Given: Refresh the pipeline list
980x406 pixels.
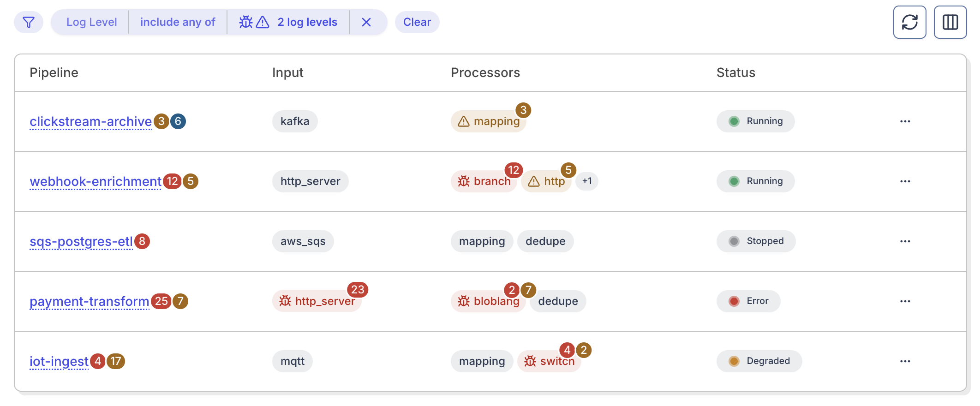Looking at the screenshot, I should [x=909, y=22].
